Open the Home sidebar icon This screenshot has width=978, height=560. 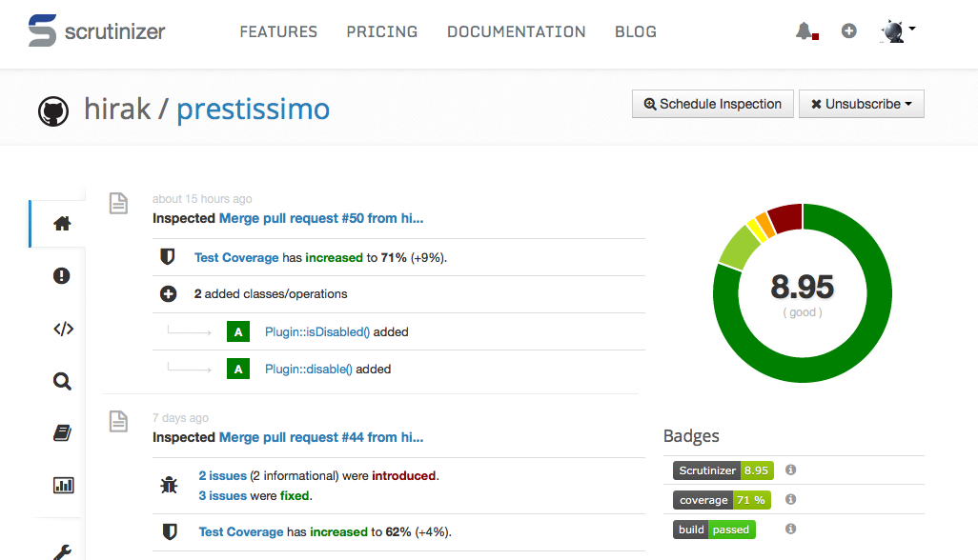pyautogui.click(x=62, y=223)
